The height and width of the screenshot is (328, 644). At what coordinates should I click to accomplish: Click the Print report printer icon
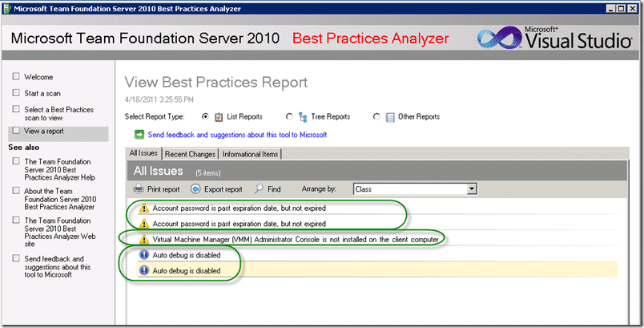coord(139,189)
